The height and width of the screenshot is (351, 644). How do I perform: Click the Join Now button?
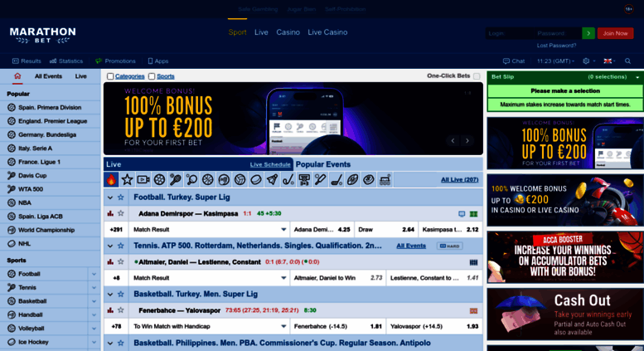pyautogui.click(x=615, y=33)
